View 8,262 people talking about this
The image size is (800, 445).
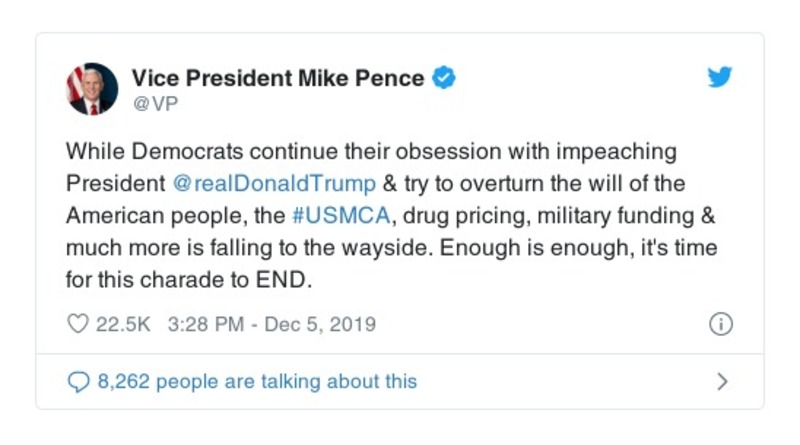click(256, 381)
